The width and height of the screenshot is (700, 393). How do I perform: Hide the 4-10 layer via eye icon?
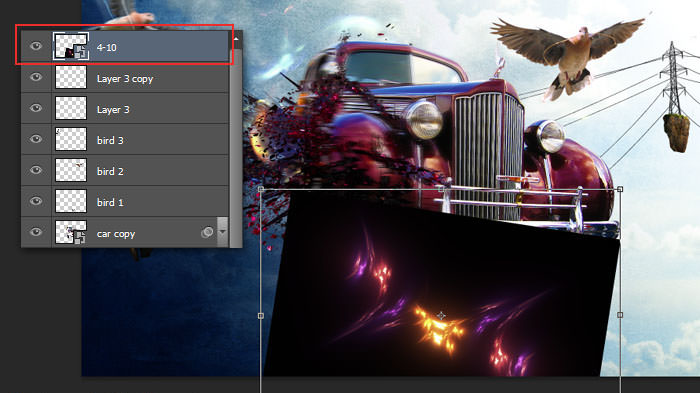pos(36,46)
